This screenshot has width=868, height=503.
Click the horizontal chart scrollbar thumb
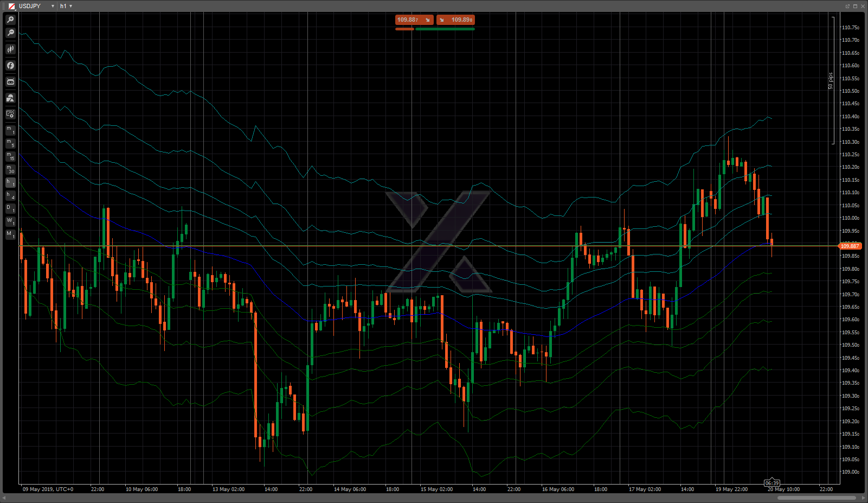816,498
